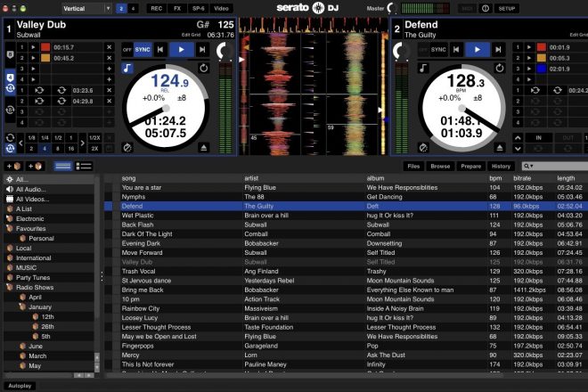Open the SP-6 sampler panel

click(x=199, y=8)
